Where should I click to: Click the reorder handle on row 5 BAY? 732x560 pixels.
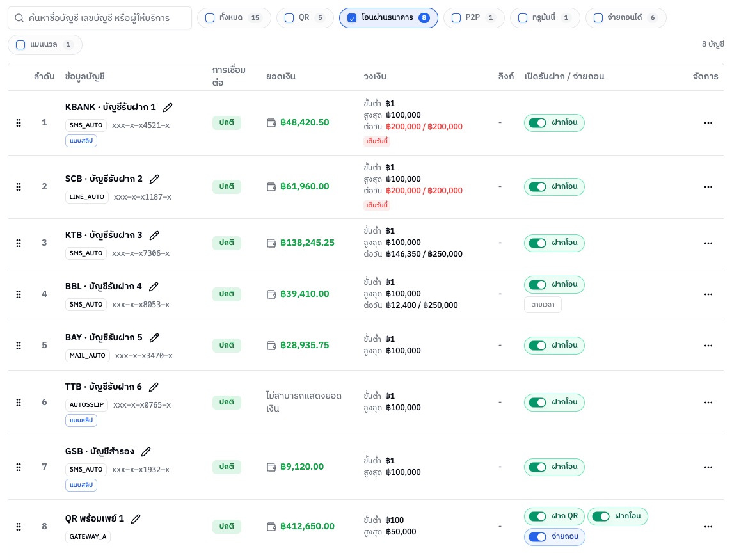point(19,346)
